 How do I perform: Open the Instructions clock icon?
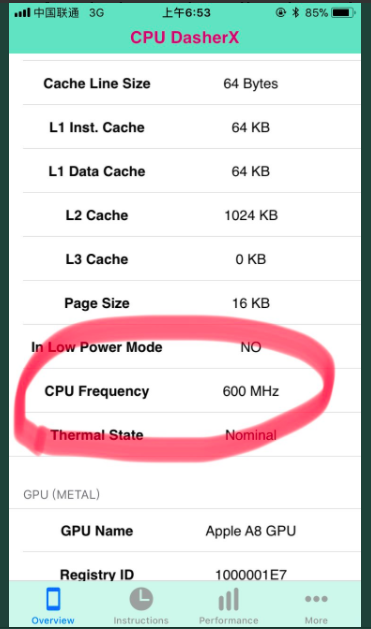pos(141,599)
